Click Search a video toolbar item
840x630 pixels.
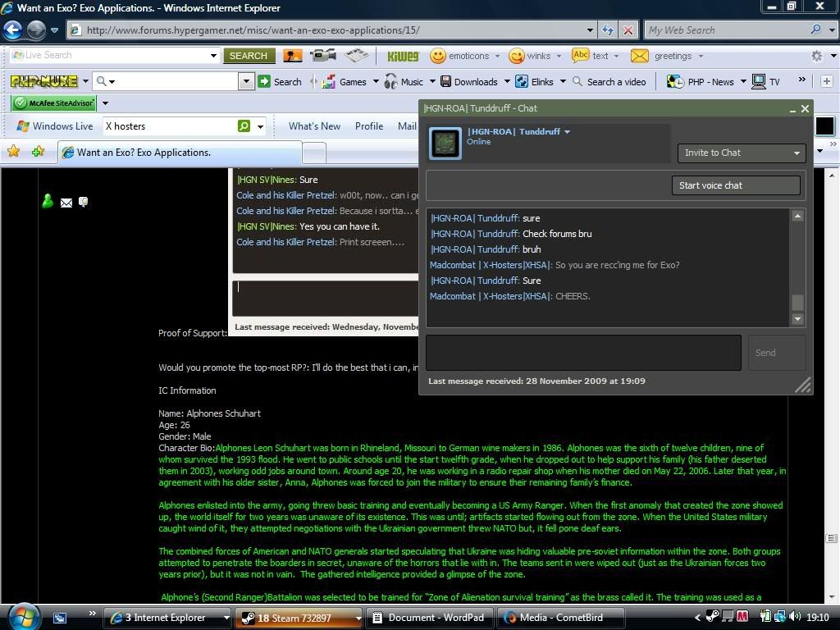coord(609,81)
